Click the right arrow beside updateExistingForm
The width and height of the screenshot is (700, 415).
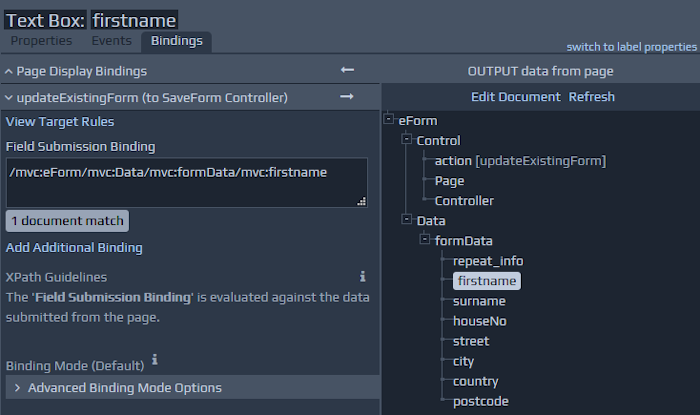coord(347,96)
